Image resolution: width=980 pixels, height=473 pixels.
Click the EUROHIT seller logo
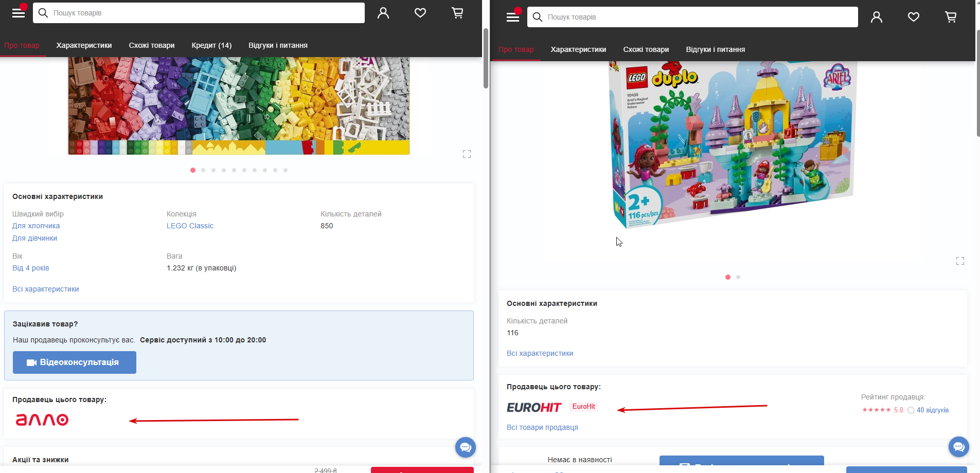534,407
